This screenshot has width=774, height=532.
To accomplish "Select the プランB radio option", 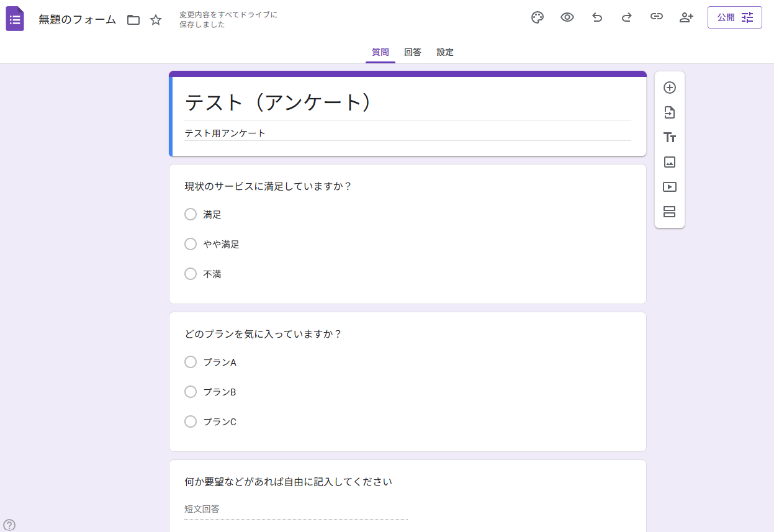I will [191, 392].
